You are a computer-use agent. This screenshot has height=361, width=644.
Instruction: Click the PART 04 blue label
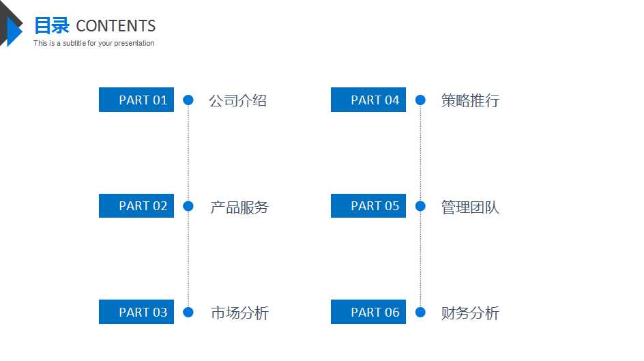point(368,100)
